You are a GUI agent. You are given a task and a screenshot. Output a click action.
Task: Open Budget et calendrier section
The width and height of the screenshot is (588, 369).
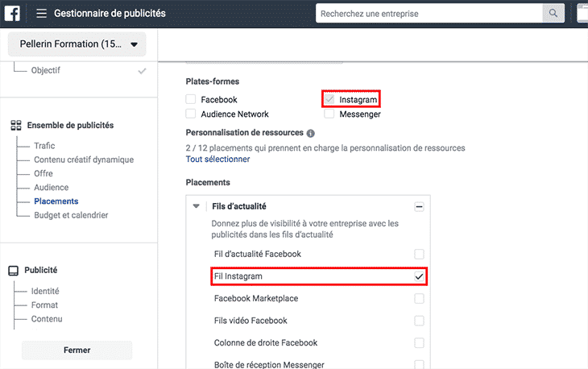[x=71, y=215]
